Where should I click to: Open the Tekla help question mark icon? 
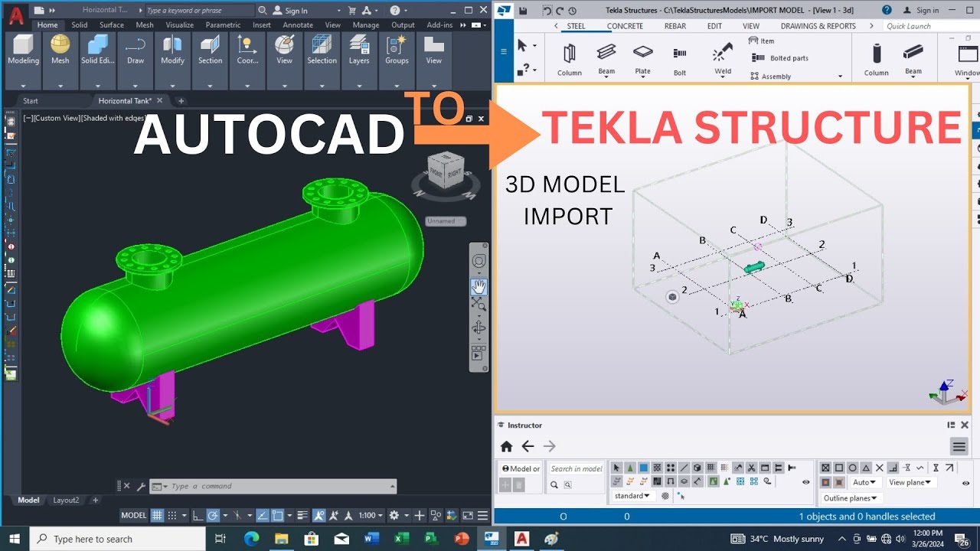886,10
